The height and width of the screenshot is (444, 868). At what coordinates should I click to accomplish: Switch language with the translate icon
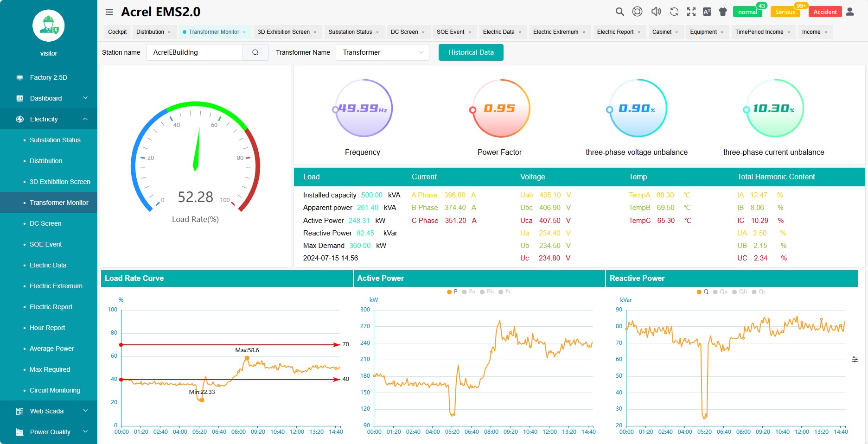707,12
